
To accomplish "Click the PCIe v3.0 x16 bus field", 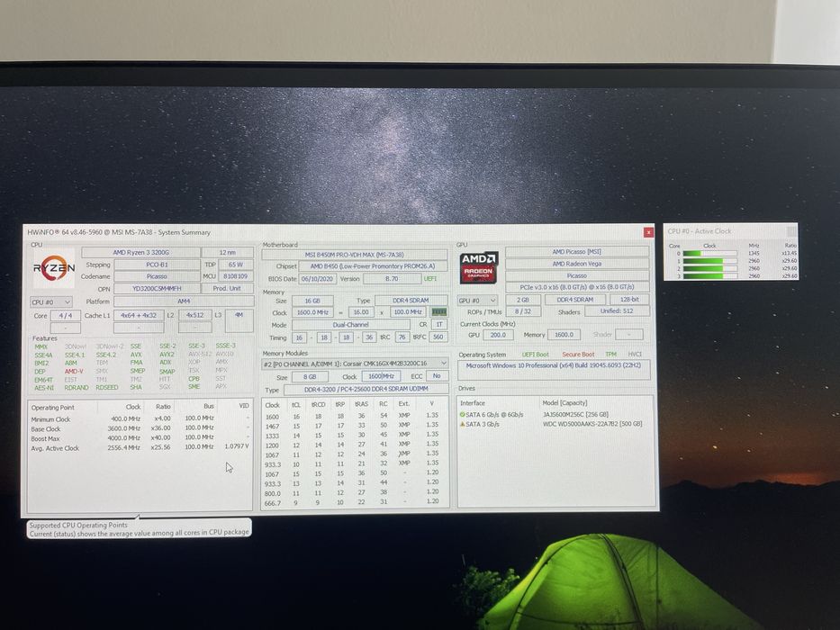I will (x=577, y=287).
